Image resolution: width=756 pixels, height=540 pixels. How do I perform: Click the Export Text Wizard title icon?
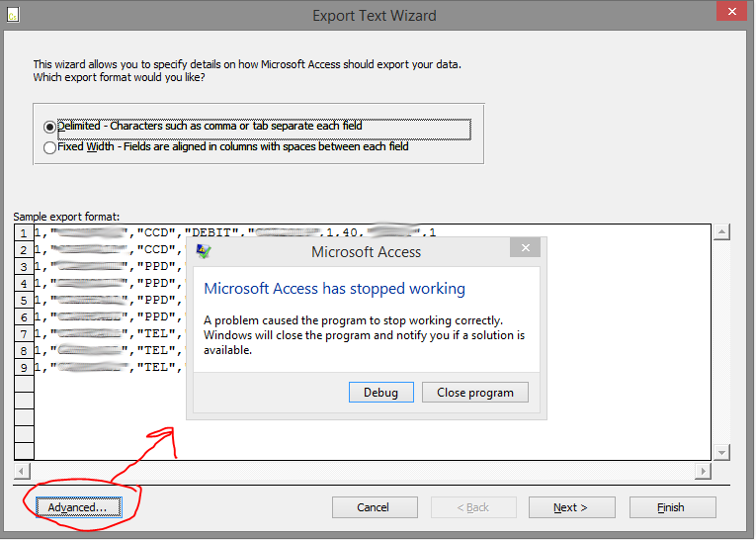click(x=13, y=16)
